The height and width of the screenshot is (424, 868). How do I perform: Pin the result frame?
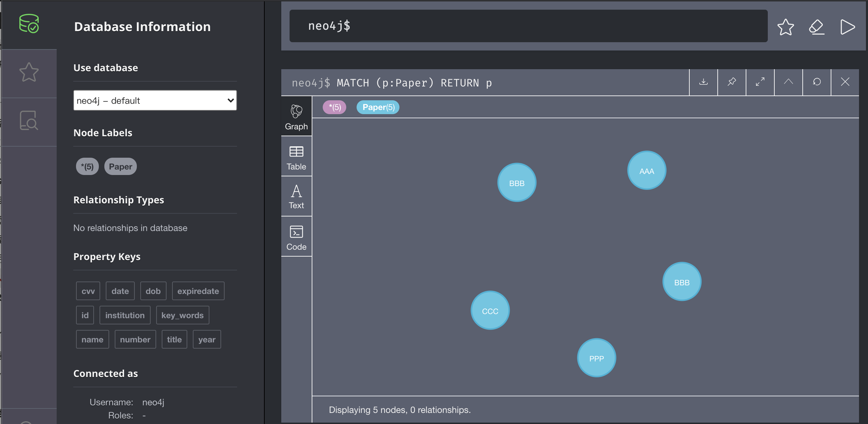tap(732, 82)
